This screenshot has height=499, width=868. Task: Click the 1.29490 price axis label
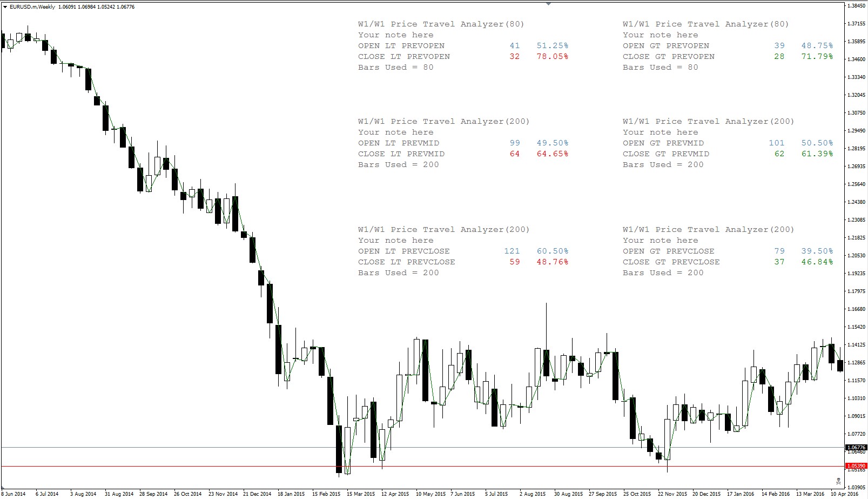(856, 131)
